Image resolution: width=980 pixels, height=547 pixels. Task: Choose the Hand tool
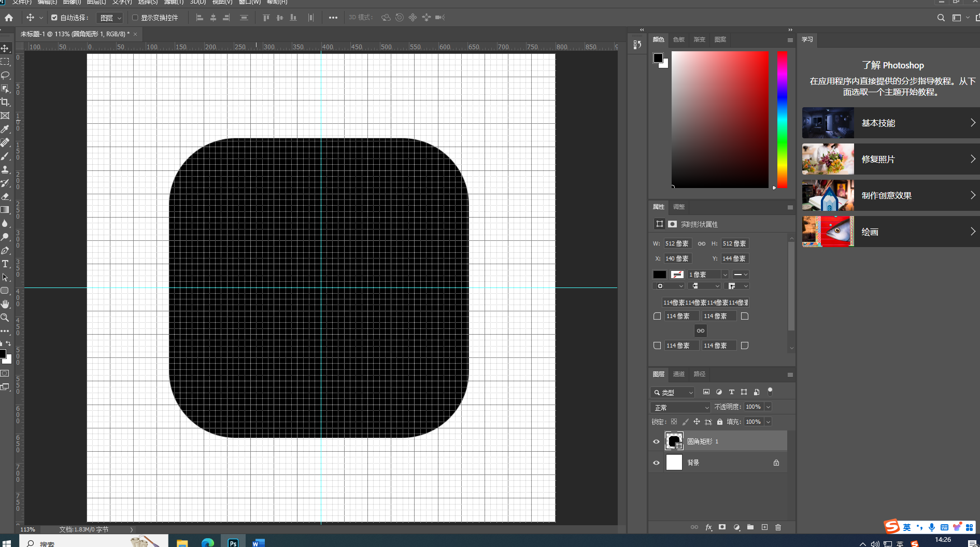pyautogui.click(x=5, y=304)
